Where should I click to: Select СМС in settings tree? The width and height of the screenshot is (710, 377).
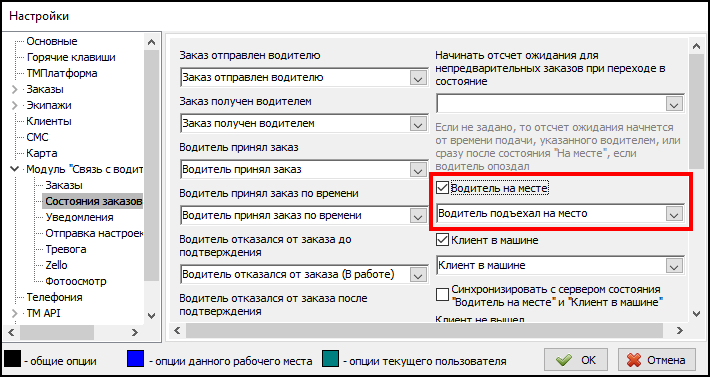[37, 138]
